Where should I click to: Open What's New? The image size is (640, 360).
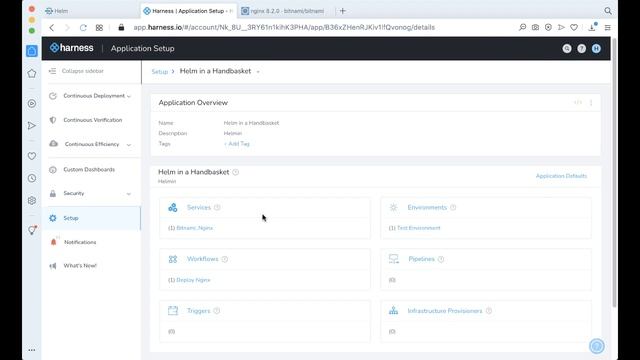point(80,266)
